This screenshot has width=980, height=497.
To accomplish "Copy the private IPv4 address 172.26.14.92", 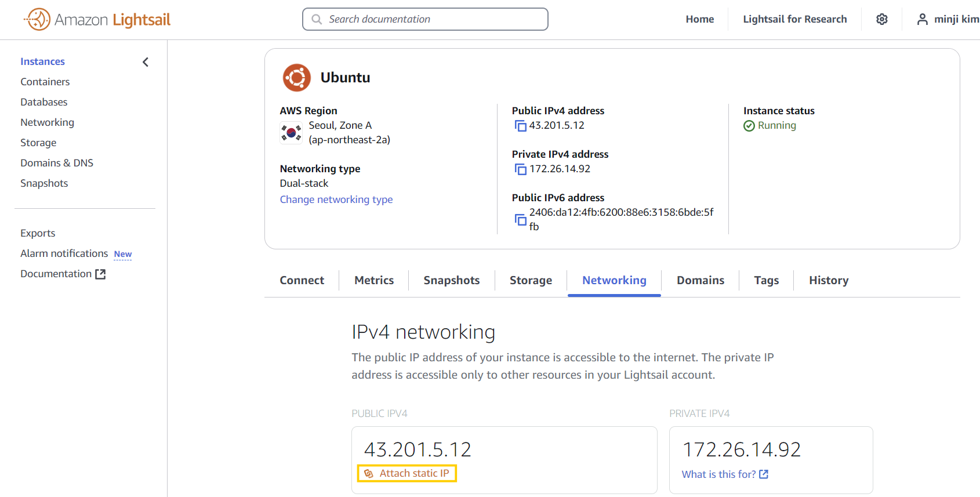I will click(521, 169).
